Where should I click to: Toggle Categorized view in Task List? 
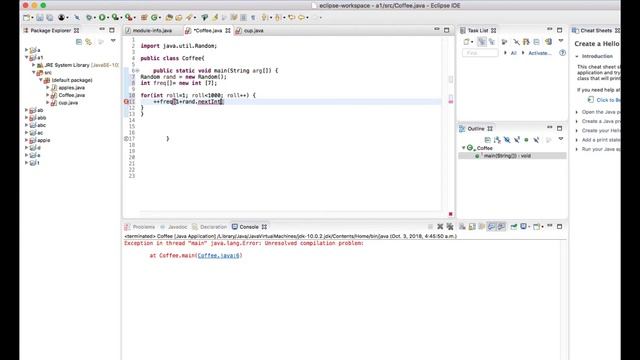tap(482, 42)
